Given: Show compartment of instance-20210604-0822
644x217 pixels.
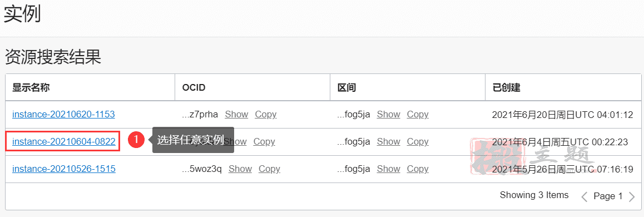Looking at the screenshot, I should (389, 141).
